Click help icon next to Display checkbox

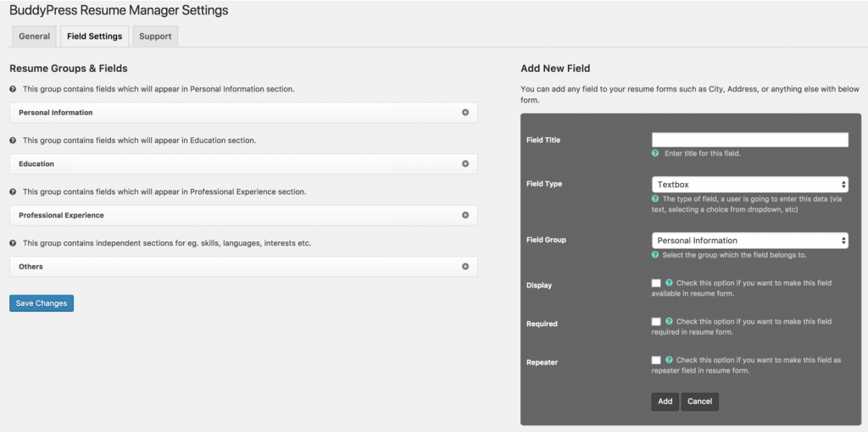pyautogui.click(x=669, y=283)
